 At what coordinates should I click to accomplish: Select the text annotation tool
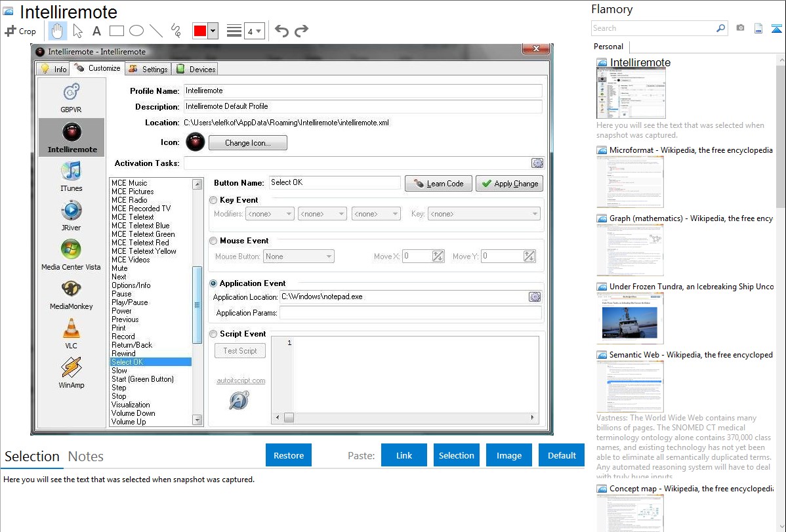96,31
